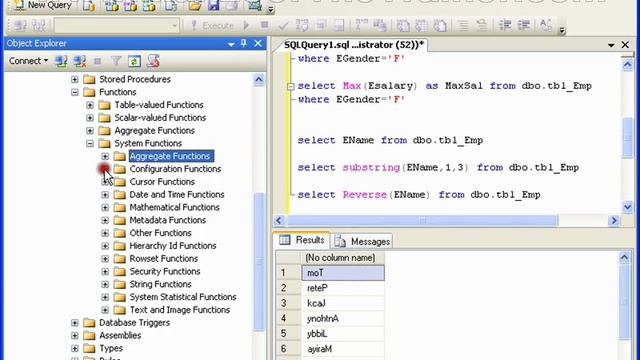The image size is (640, 360).
Task: Collapse the System Functions node
Action: [90, 144]
